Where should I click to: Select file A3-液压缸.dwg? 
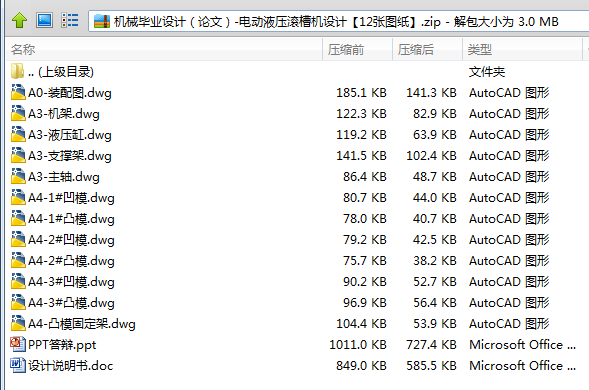click(69, 135)
